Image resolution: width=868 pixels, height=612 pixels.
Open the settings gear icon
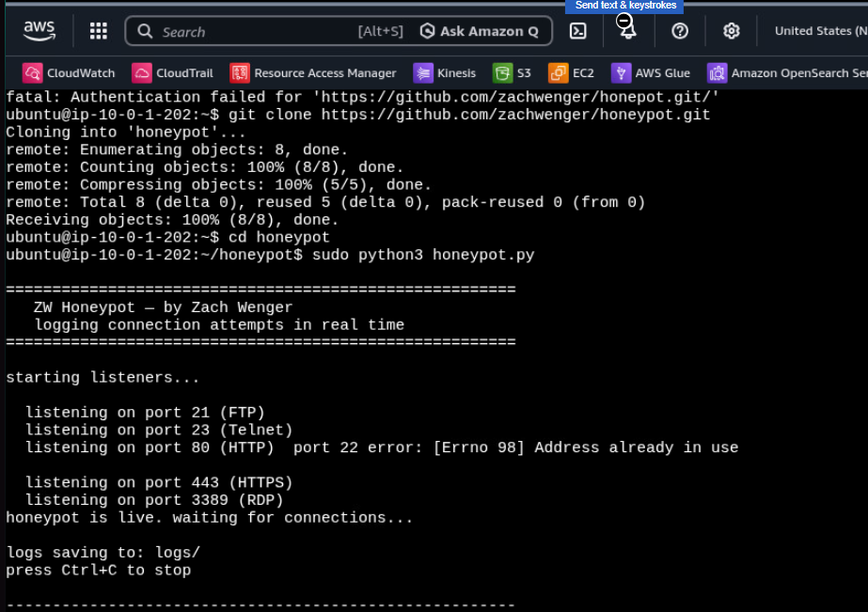tap(732, 31)
